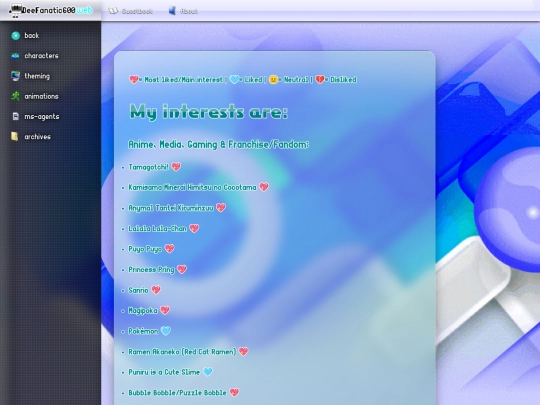Image resolution: width=540 pixels, height=405 pixels.
Task: Click the heart next to Sanrio
Action: tap(156, 290)
